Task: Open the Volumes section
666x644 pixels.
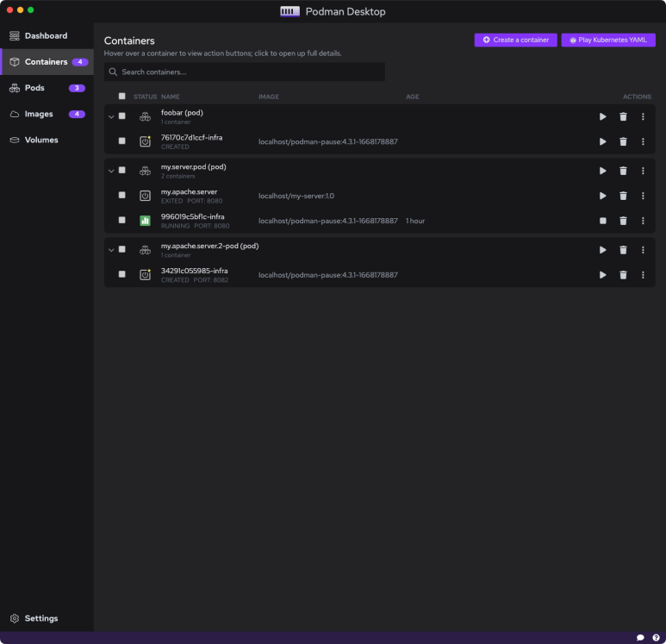Action: (x=47, y=140)
